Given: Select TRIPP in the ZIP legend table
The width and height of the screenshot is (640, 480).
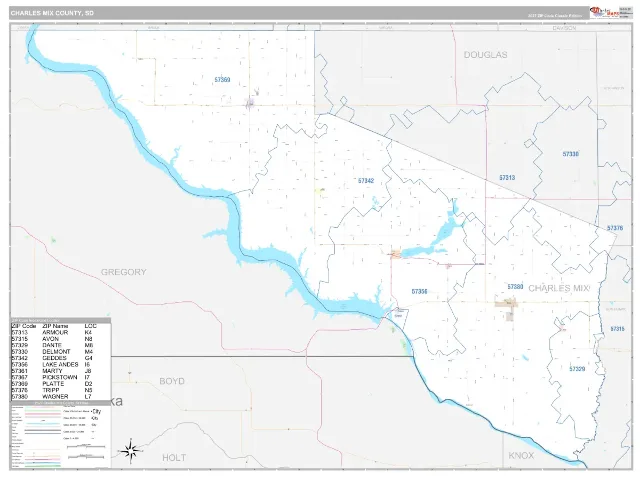Looking at the screenshot, I should click(x=51, y=390).
